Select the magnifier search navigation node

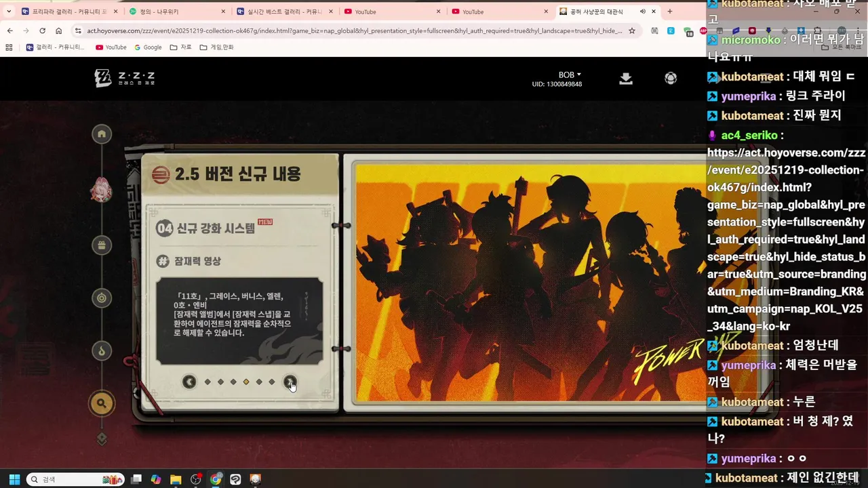(102, 404)
